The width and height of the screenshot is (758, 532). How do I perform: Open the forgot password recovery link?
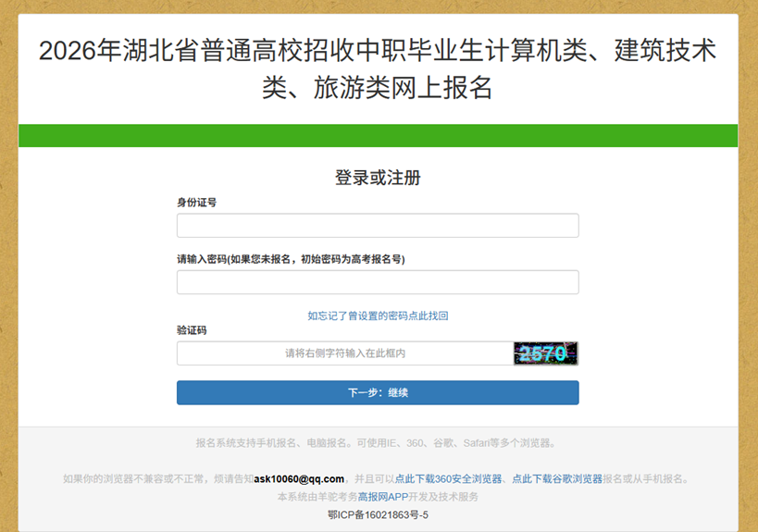(378, 315)
